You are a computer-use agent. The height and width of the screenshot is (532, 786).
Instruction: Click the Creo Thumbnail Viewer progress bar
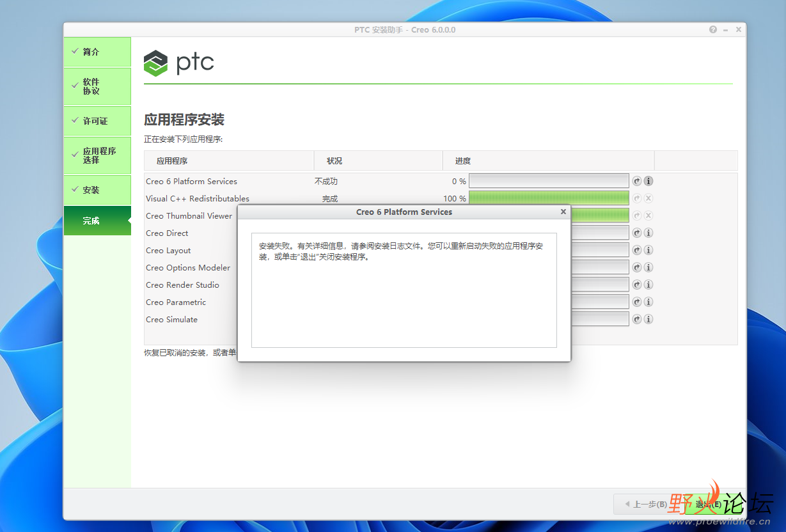click(600, 215)
